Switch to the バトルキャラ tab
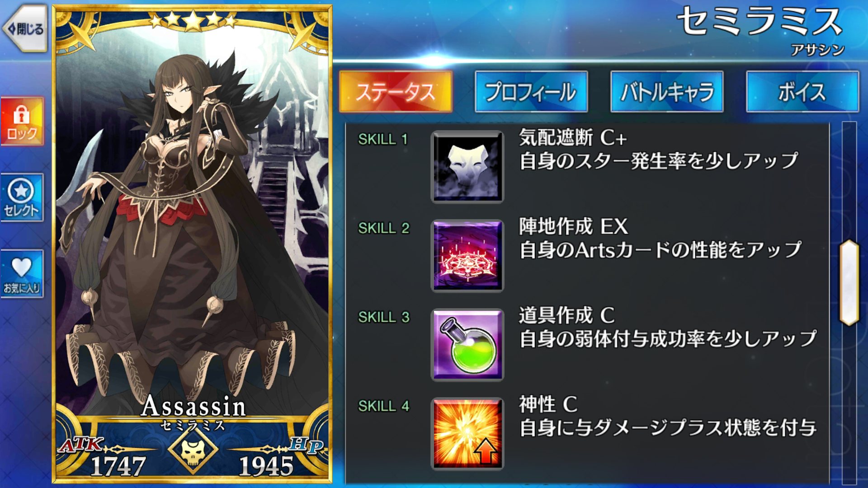 [x=667, y=92]
